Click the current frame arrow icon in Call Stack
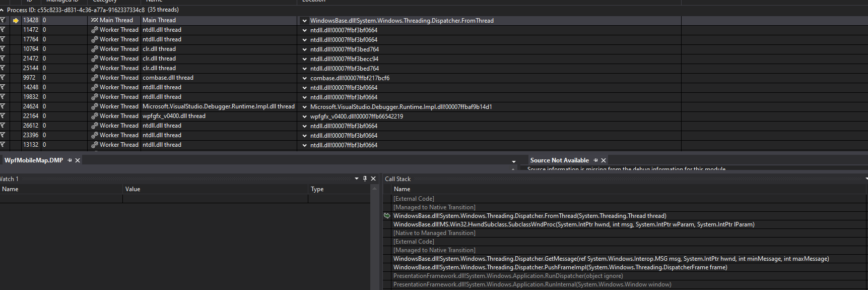This screenshot has height=290, width=868. click(387, 216)
